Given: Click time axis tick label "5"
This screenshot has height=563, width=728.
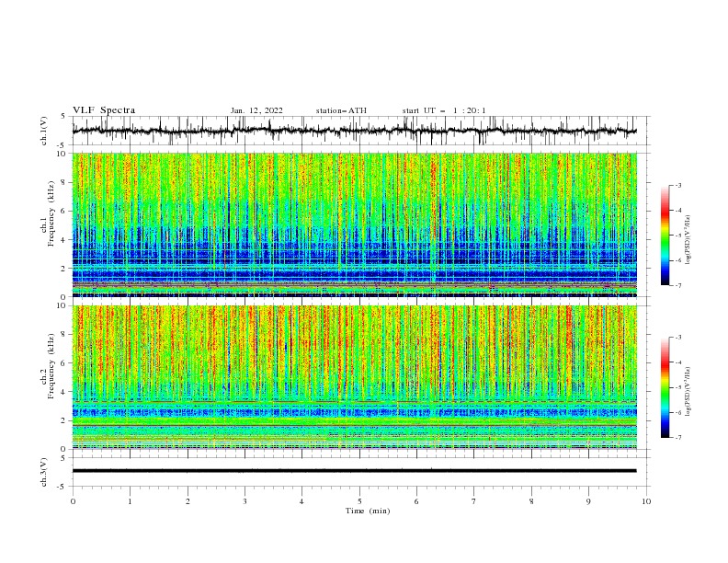Looking at the screenshot, I should point(359,501).
